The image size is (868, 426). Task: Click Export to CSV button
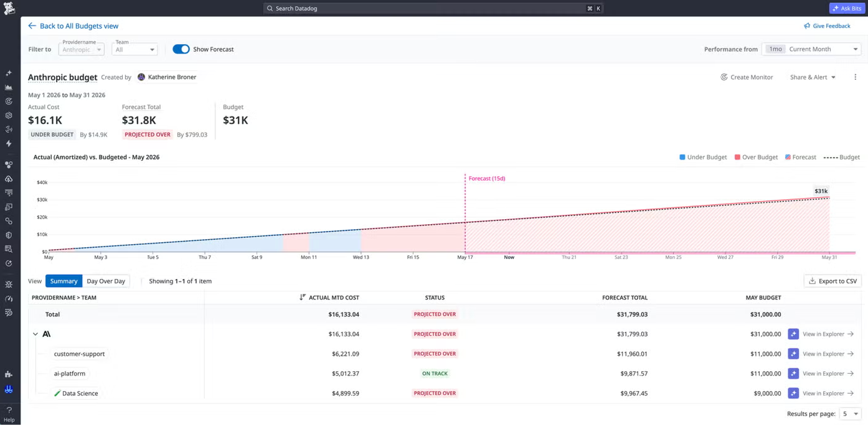coord(833,281)
